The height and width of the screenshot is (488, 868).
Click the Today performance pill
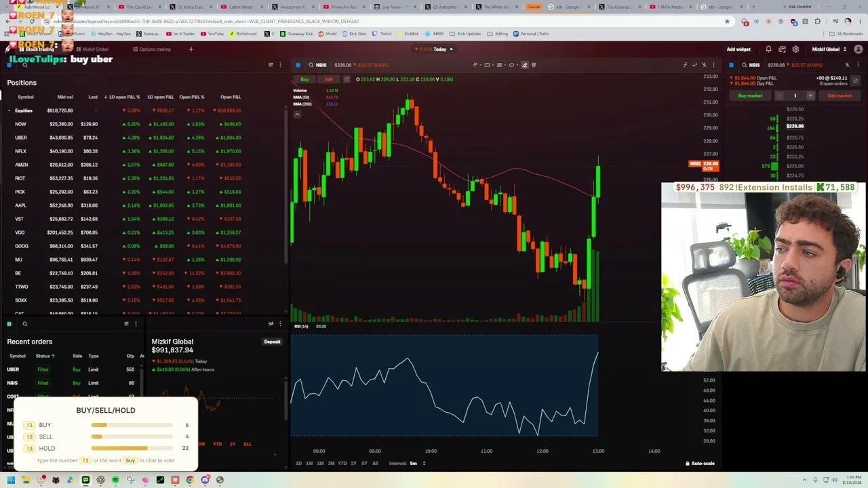click(435, 49)
